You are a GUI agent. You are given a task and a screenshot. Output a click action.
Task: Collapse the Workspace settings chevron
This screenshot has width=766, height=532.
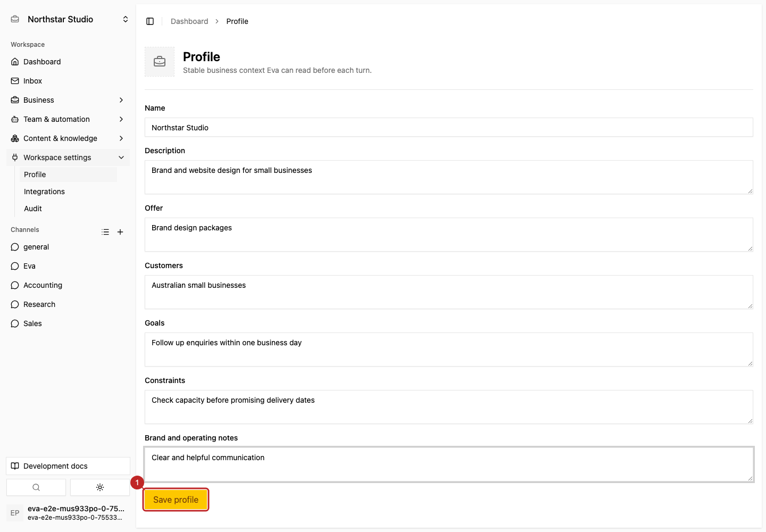(x=121, y=157)
